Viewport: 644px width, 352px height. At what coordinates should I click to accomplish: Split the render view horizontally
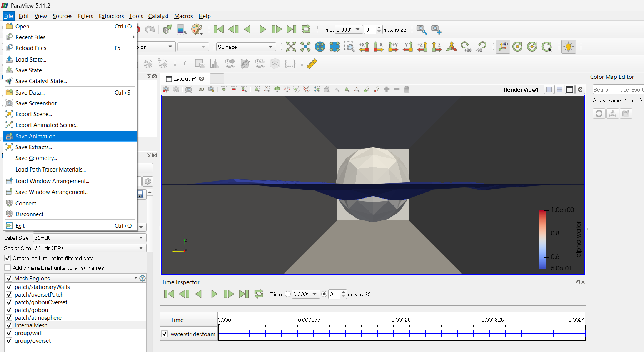549,89
